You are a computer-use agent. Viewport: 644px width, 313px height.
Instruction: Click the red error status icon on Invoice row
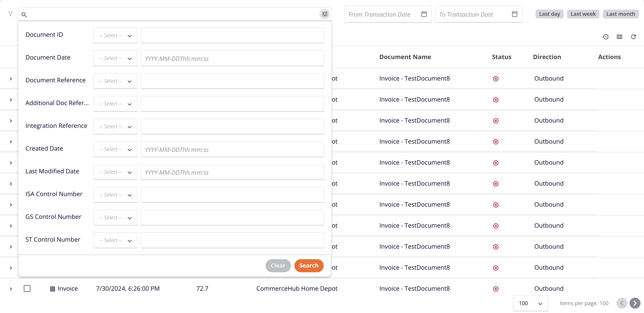[496, 288]
